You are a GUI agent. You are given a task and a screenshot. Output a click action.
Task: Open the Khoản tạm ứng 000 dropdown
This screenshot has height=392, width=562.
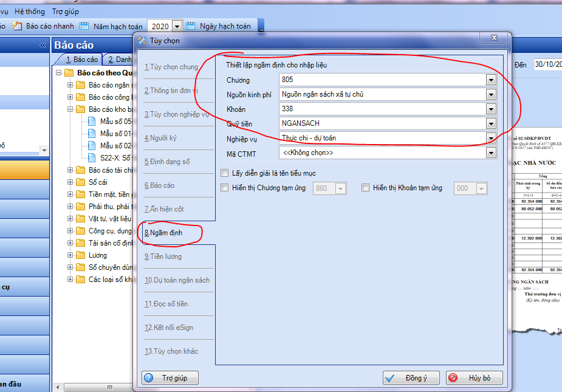481,188
